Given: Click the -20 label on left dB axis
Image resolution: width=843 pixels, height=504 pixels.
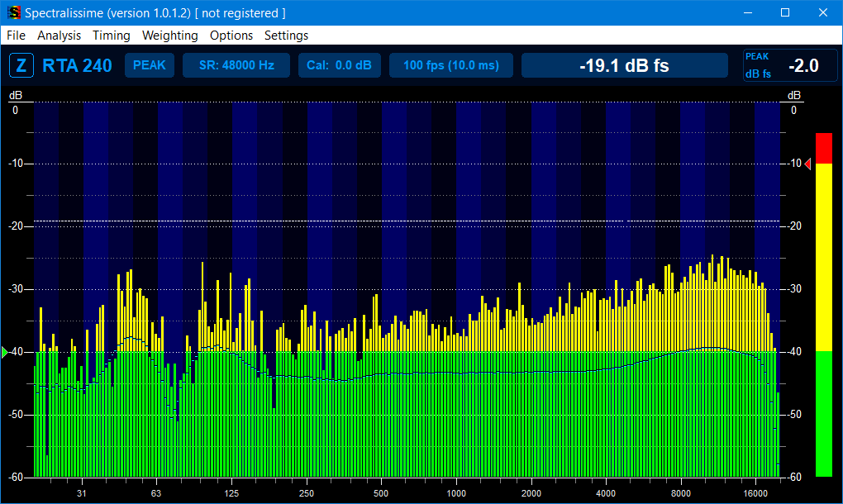Looking at the screenshot, I should click(17, 226).
